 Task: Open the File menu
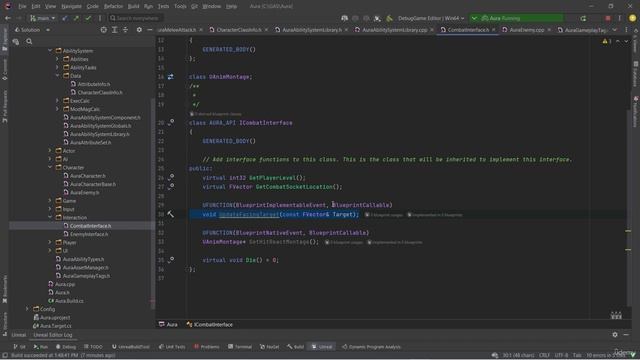click(22, 7)
